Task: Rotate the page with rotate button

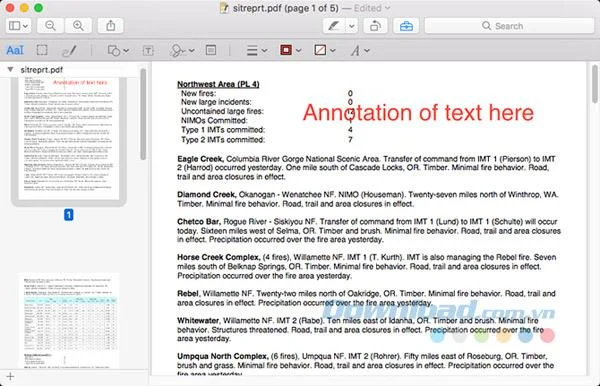Action: [x=375, y=26]
